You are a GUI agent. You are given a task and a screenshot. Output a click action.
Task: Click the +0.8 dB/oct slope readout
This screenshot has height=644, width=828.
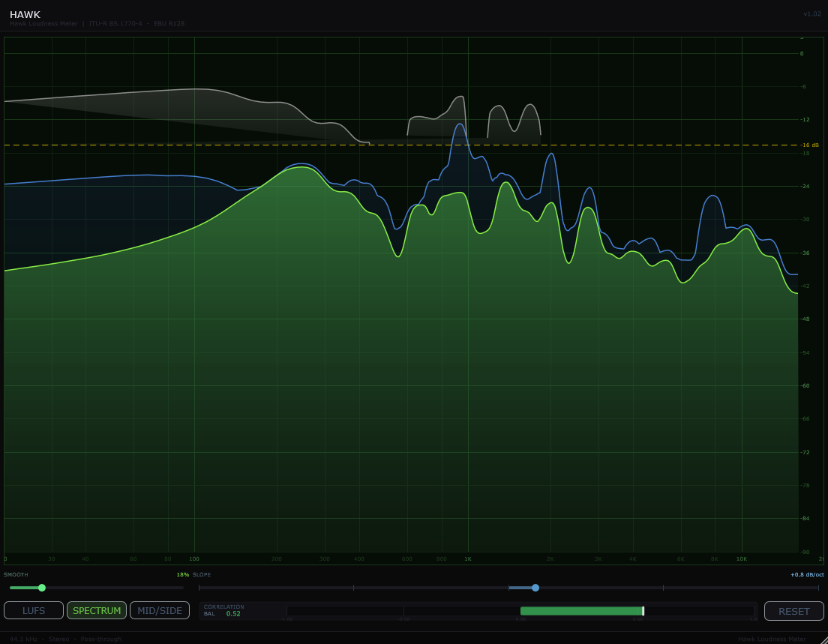[806, 574]
